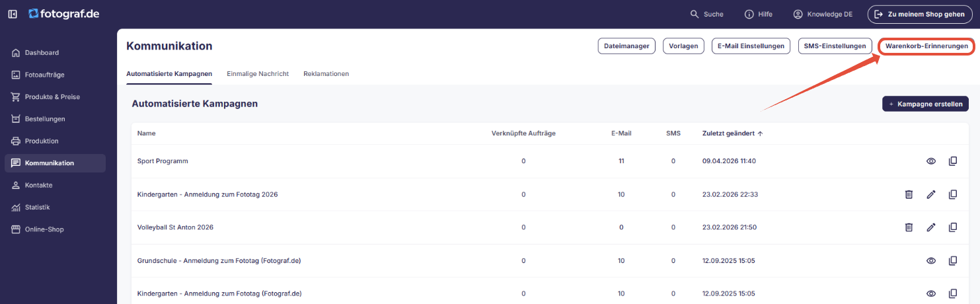Viewport: 980px width, 304px height.
Task: Delete Kindergarten Fototag 2026 campaign
Action: pos(909,194)
